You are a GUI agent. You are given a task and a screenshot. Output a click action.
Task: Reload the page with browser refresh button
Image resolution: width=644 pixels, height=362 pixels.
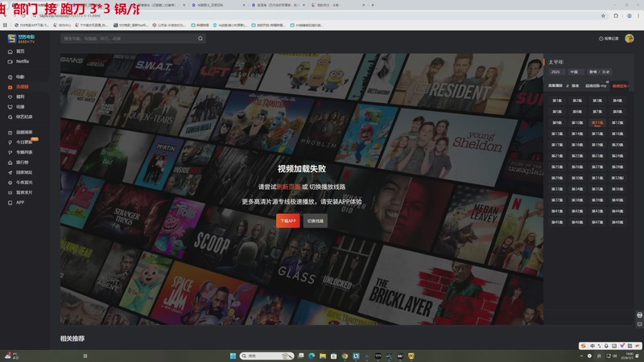point(23,16)
